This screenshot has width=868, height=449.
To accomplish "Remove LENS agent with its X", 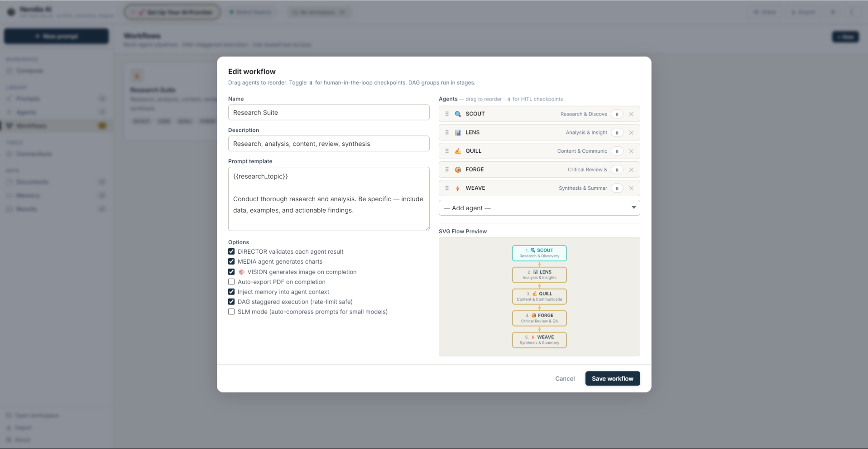I will (x=631, y=133).
